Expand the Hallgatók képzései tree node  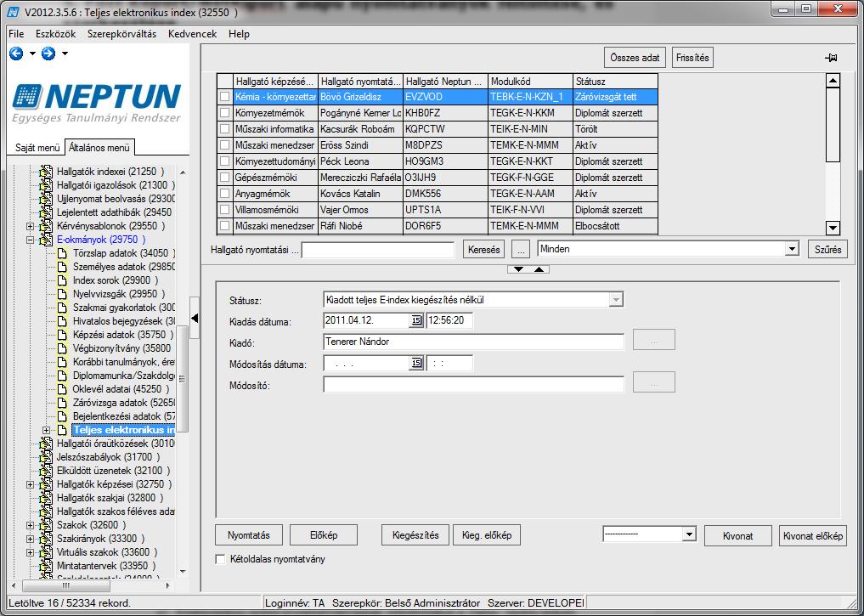(31, 485)
